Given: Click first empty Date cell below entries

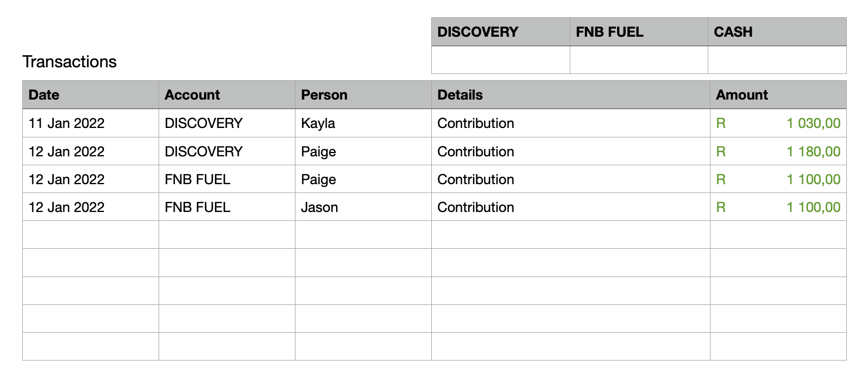Looking at the screenshot, I should [90, 235].
